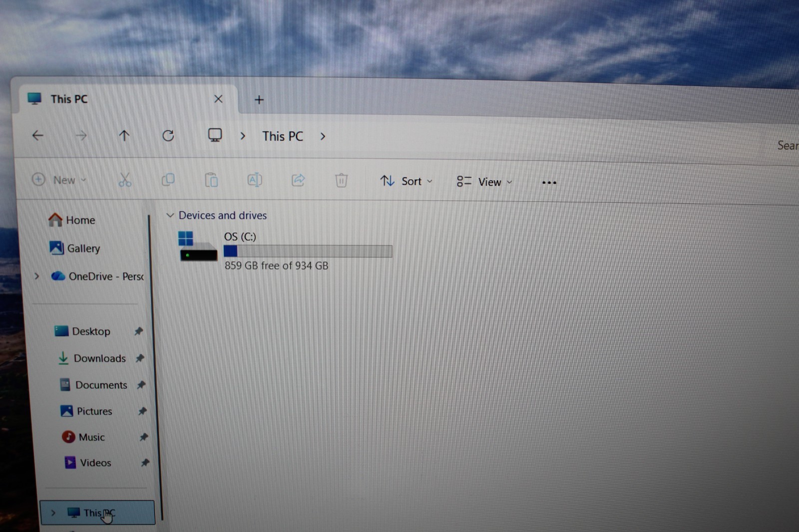Open the View dropdown

[x=484, y=182]
